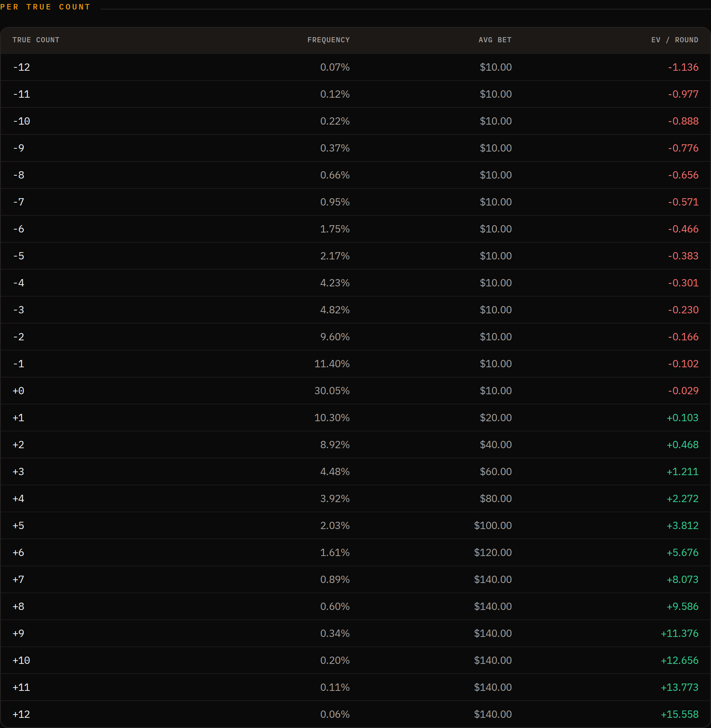This screenshot has width=711, height=728.
Task: Click the +15.558 EV value
Action: click(680, 714)
